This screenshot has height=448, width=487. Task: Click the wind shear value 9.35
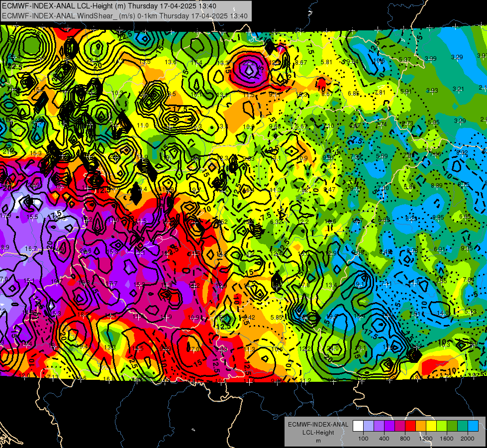click(467, 248)
